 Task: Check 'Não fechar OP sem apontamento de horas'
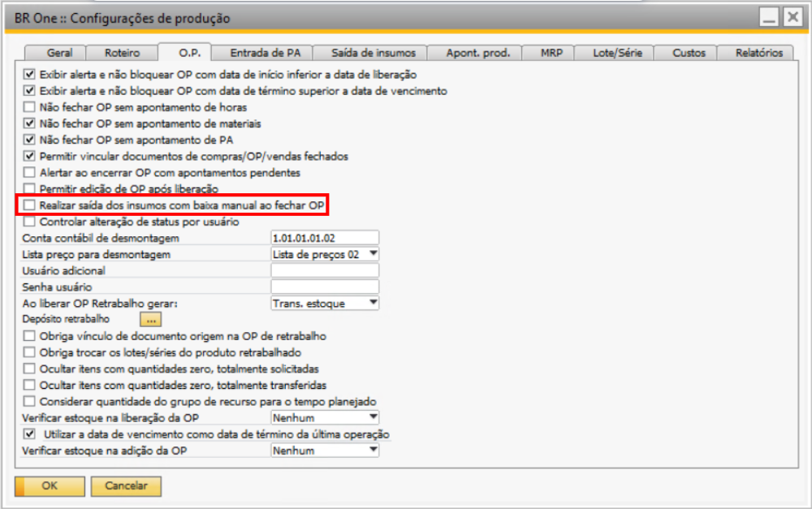30,107
